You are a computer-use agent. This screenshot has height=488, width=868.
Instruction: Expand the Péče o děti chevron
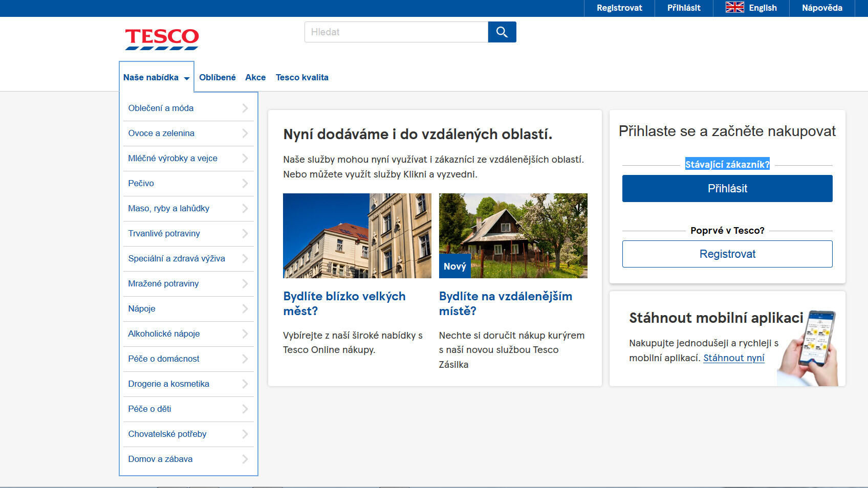245,409
